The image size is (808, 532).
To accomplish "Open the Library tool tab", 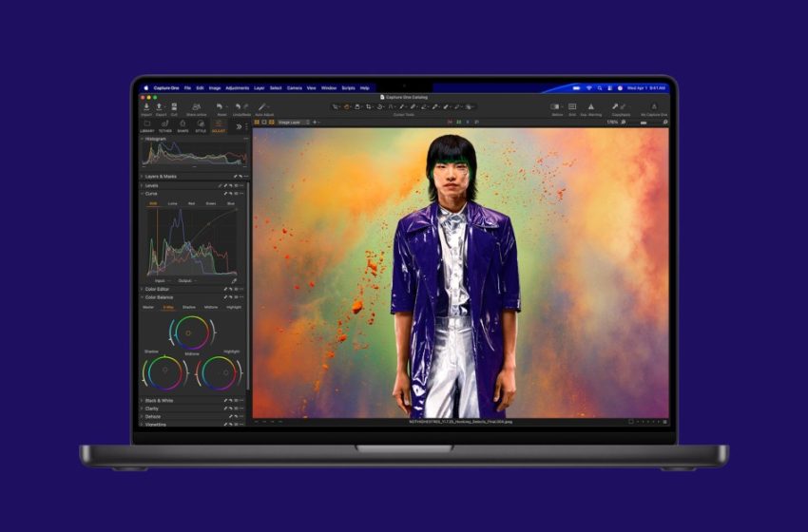I will 147,124.
